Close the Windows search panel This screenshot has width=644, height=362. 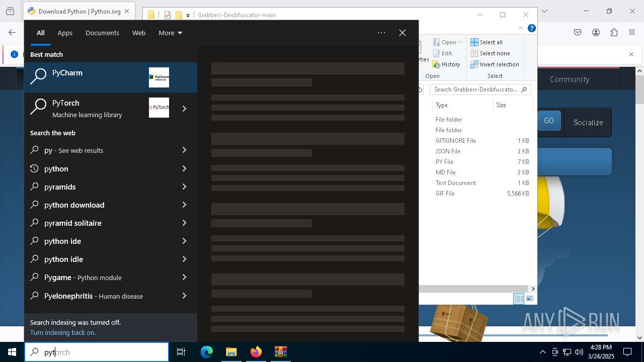pos(403,33)
